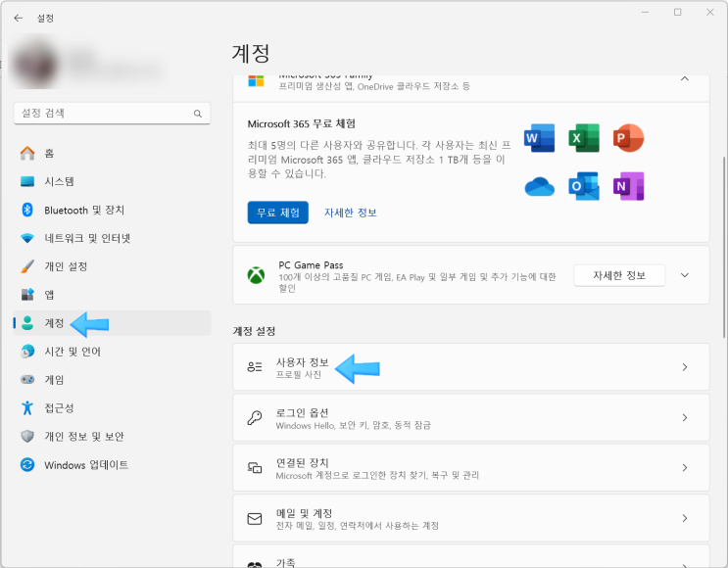Select 홈 in the sidebar

[112, 153]
